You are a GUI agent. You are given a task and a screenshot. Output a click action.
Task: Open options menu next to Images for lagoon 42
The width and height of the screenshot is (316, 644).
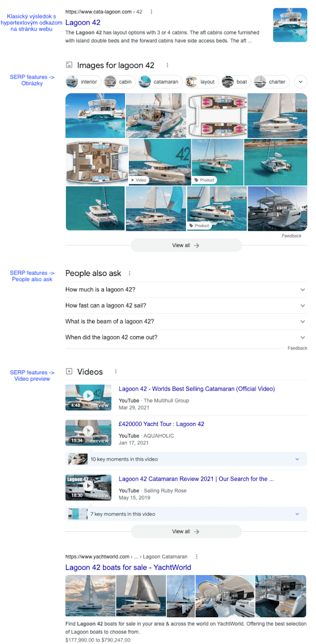tap(167, 65)
